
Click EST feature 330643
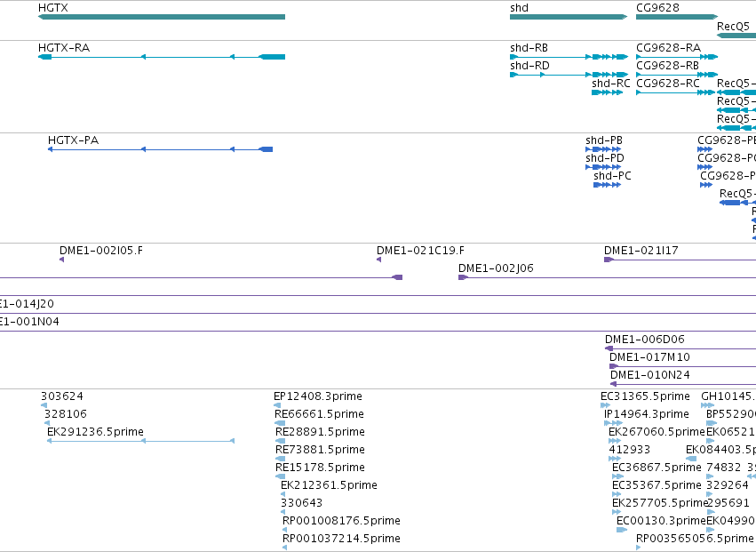(283, 512)
